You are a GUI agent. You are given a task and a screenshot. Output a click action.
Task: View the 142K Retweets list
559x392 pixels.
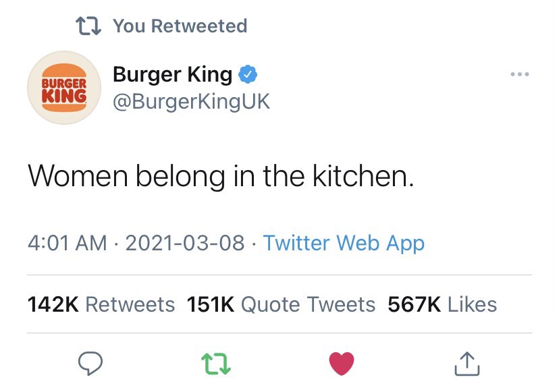coord(101,304)
